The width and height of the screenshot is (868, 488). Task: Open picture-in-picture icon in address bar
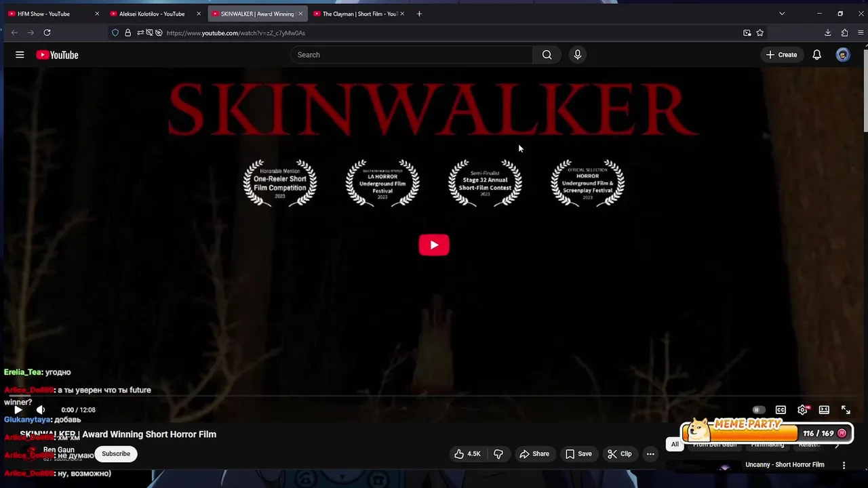point(747,33)
